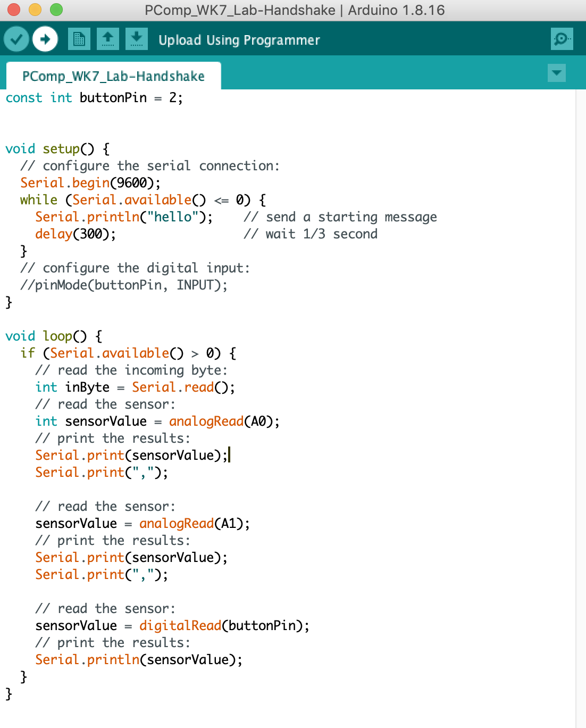
Task: Open the Serial Monitor magnifier icon
Action: tap(562, 39)
